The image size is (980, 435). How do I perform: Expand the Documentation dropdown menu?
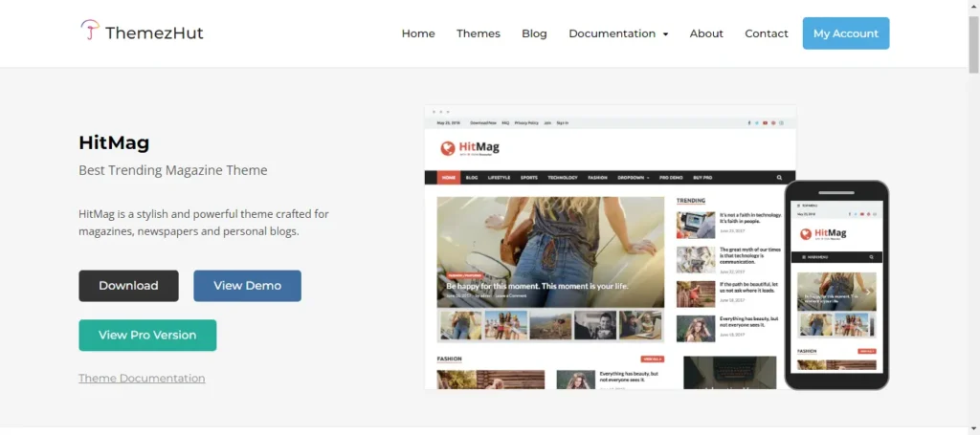click(618, 33)
